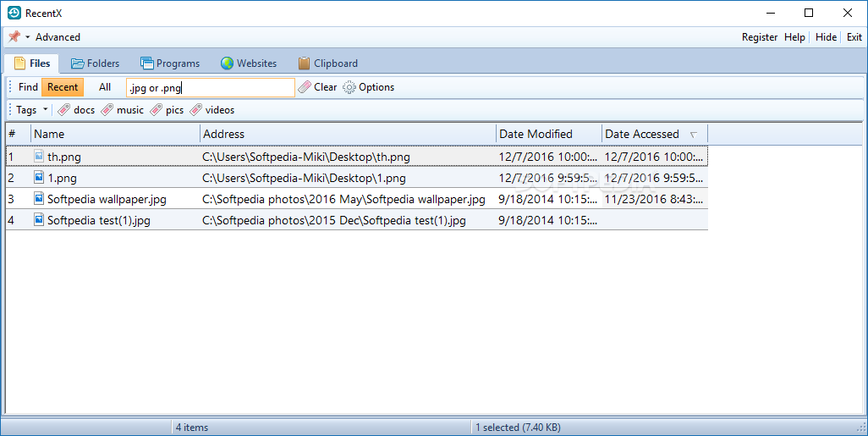Maximize the RecentX window
Viewport: 868px width, 436px height.
pyautogui.click(x=809, y=13)
